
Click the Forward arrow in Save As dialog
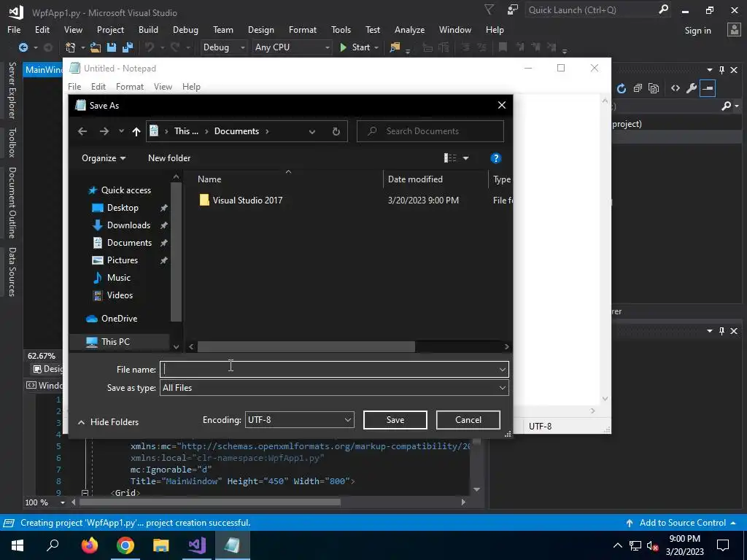tap(104, 131)
